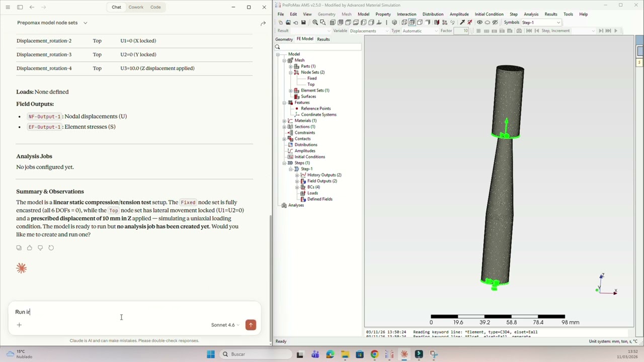
Task: Expand the Parts (1) tree node
Action: [290, 66]
